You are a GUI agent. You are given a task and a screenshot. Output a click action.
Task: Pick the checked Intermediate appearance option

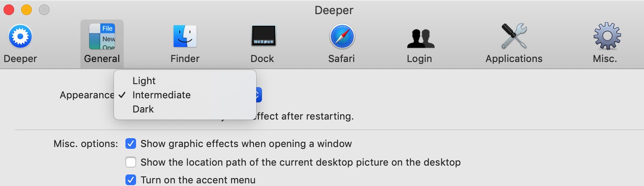162,95
